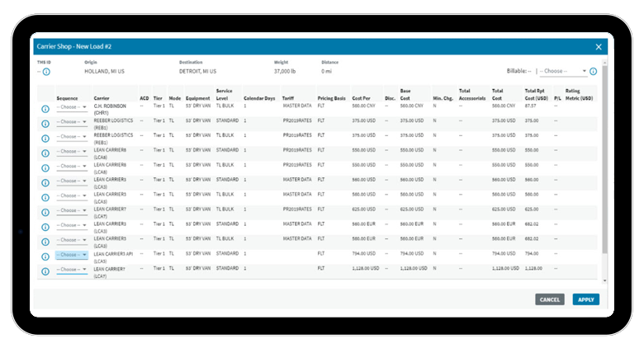Click the Cost Per column header

tap(361, 97)
